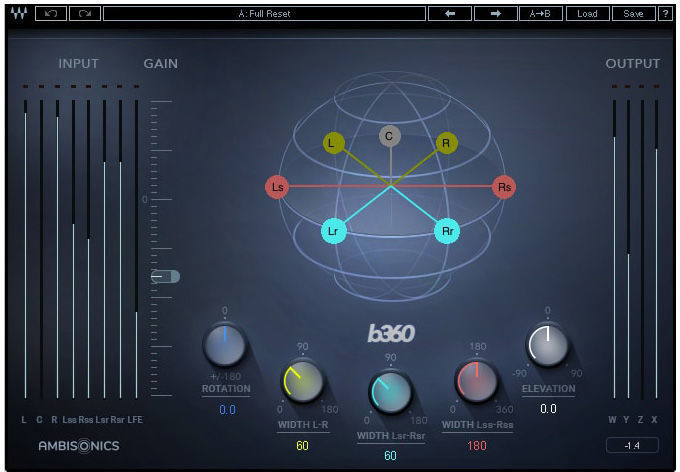Click the GAIN heading
This screenshot has width=680, height=472.
tap(160, 63)
